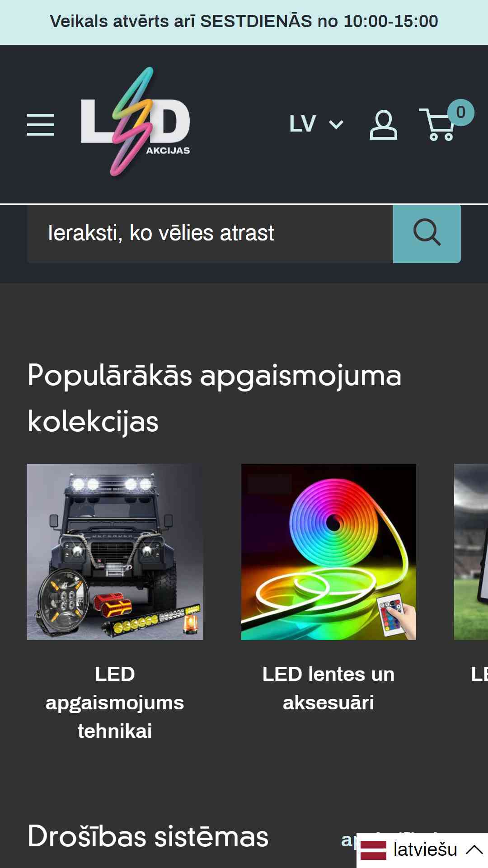
Task: Click the Latvian flag icon
Action: tap(373, 850)
